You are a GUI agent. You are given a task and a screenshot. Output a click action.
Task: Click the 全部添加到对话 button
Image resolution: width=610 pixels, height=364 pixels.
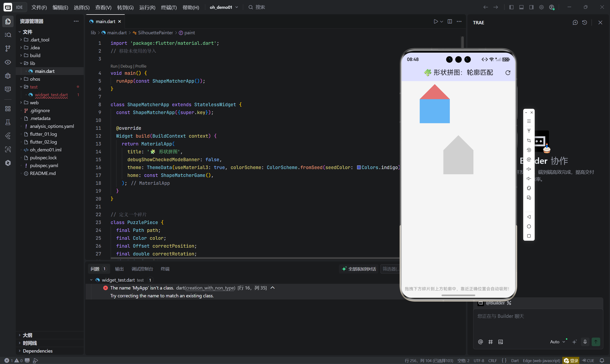click(x=359, y=269)
